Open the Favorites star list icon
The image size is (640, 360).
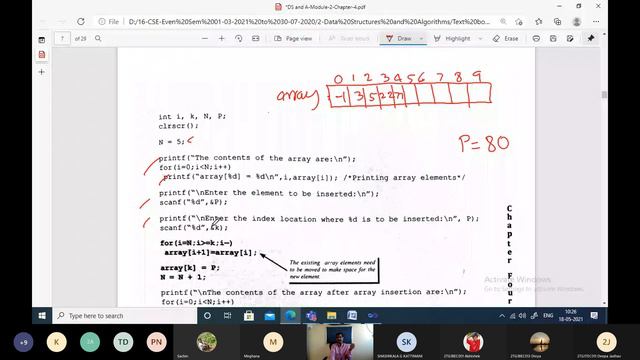pos(539,22)
